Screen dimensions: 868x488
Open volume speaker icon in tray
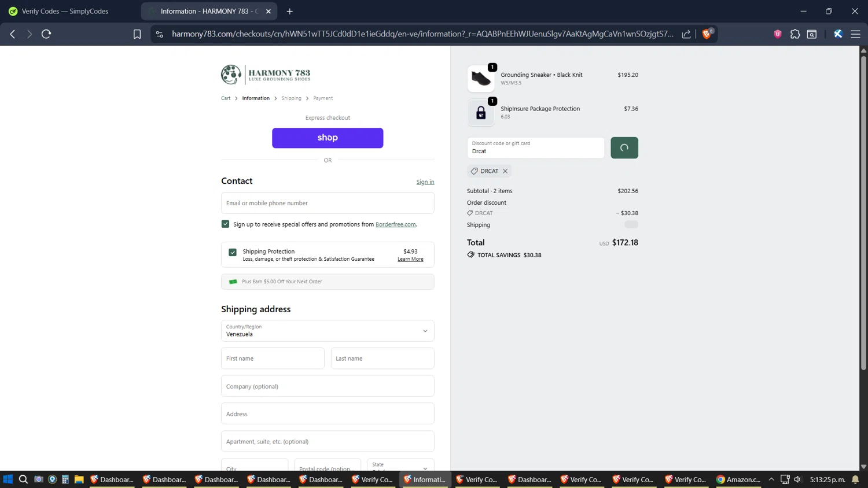(798, 479)
